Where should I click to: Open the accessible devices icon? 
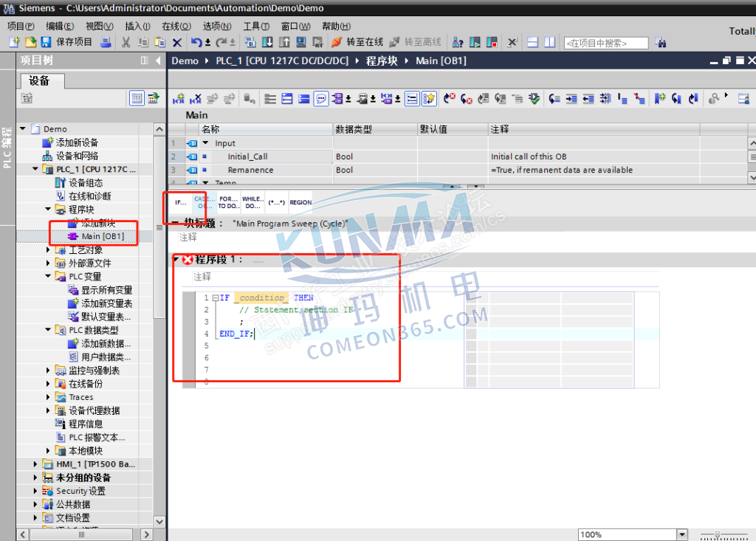tap(458, 42)
